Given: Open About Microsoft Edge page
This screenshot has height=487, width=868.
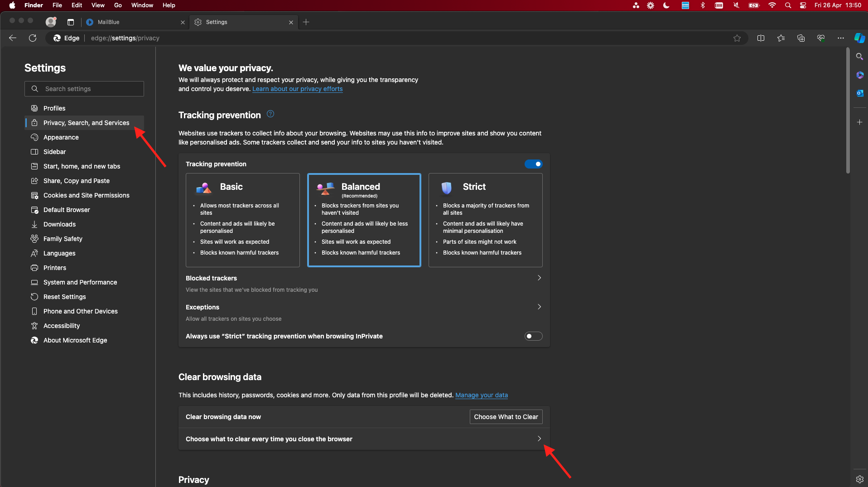Looking at the screenshot, I should 84,340.
